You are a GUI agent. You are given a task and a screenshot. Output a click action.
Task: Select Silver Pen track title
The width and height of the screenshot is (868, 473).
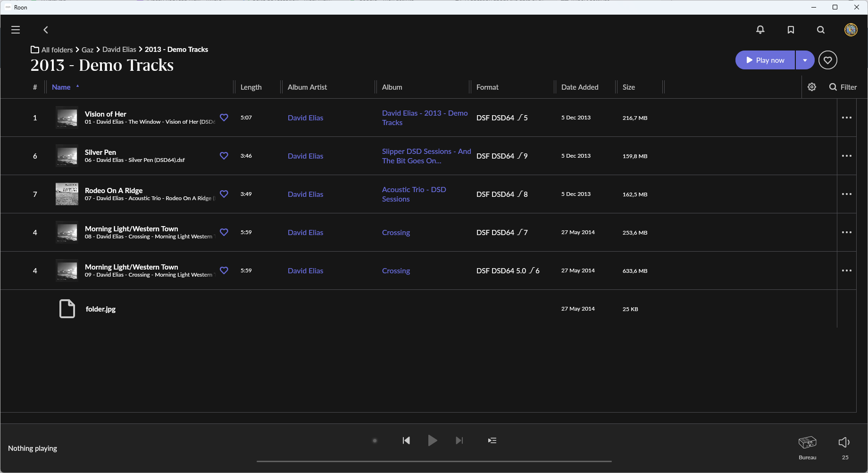click(100, 152)
